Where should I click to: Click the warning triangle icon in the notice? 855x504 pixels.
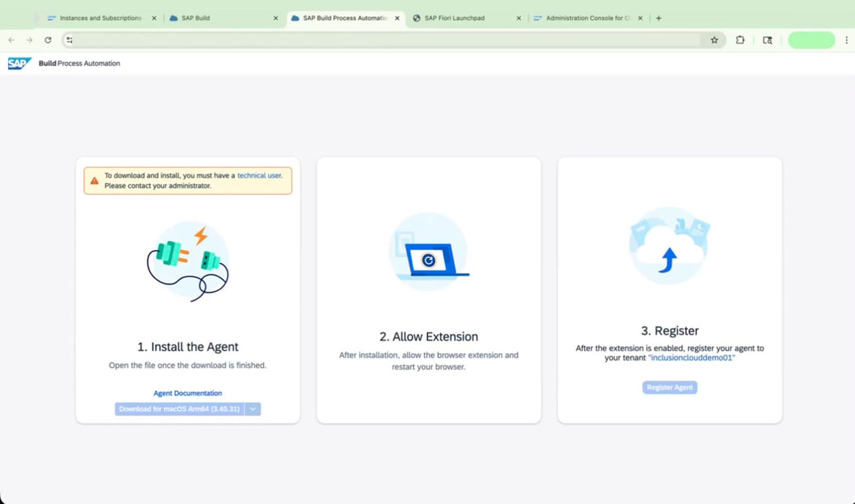(94, 181)
